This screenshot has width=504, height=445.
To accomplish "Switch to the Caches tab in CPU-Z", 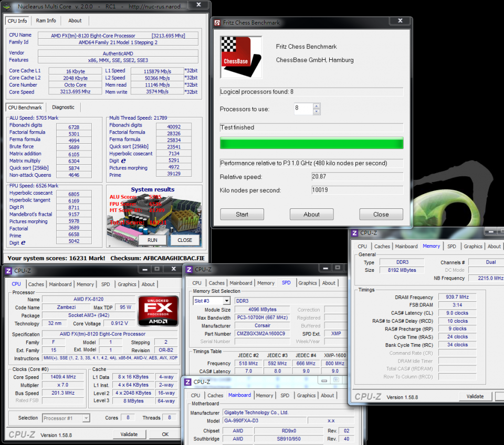I will (x=36, y=284).
